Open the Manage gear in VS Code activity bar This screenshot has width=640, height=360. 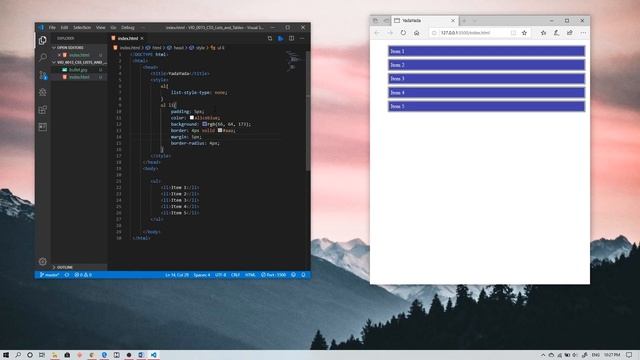pyautogui.click(x=42, y=261)
